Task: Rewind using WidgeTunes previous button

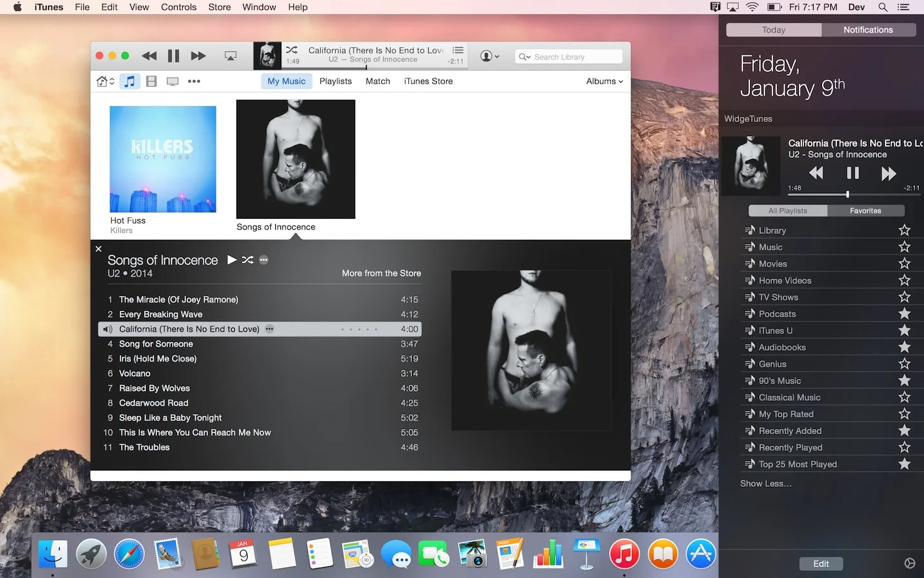Action: click(x=816, y=173)
